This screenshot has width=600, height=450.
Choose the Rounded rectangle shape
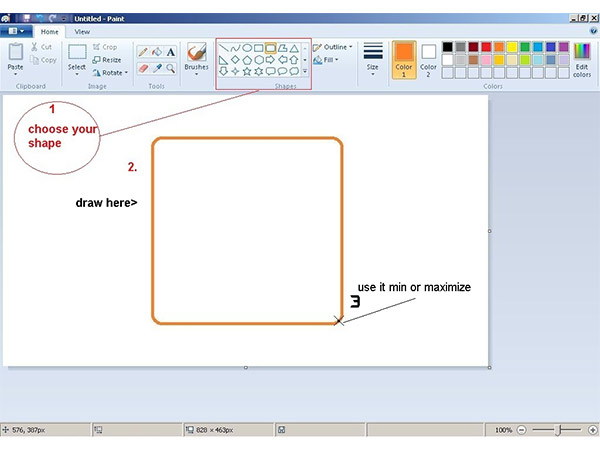click(x=270, y=47)
